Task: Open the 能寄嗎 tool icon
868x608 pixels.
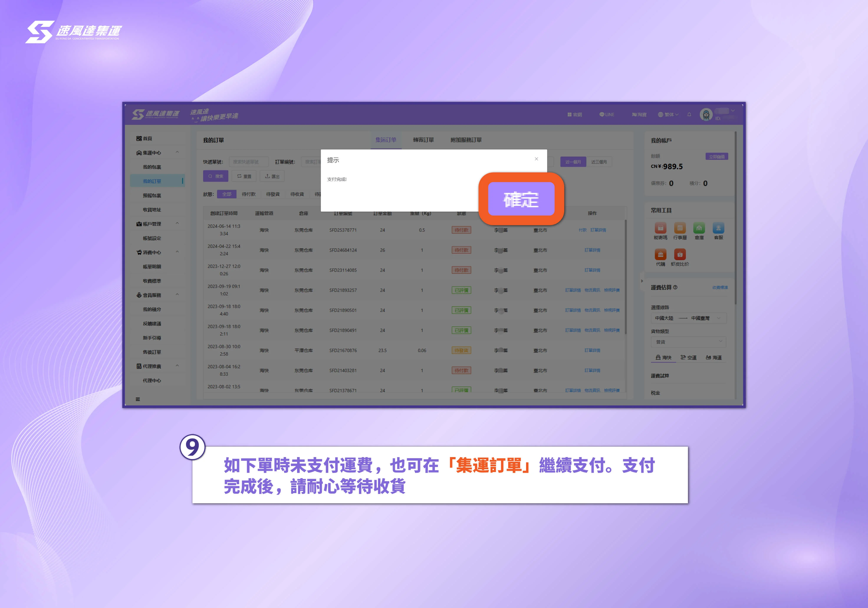Action: point(660,228)
